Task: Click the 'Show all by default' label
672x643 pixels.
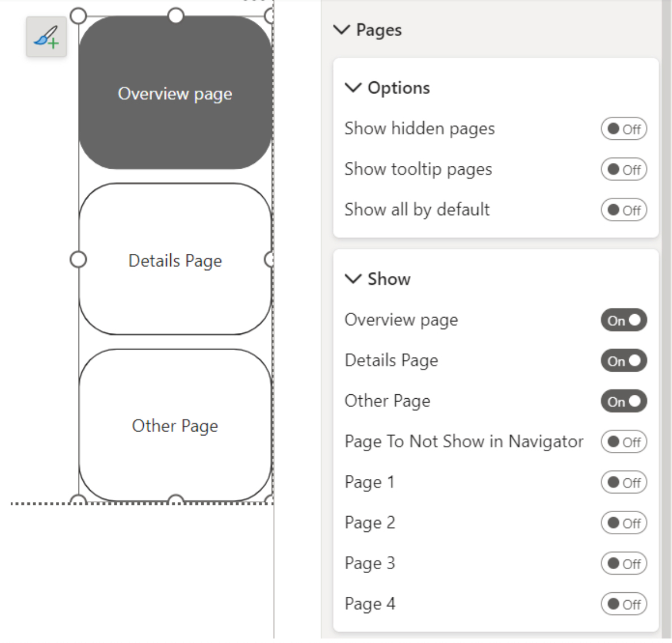Action: (417, 210)
